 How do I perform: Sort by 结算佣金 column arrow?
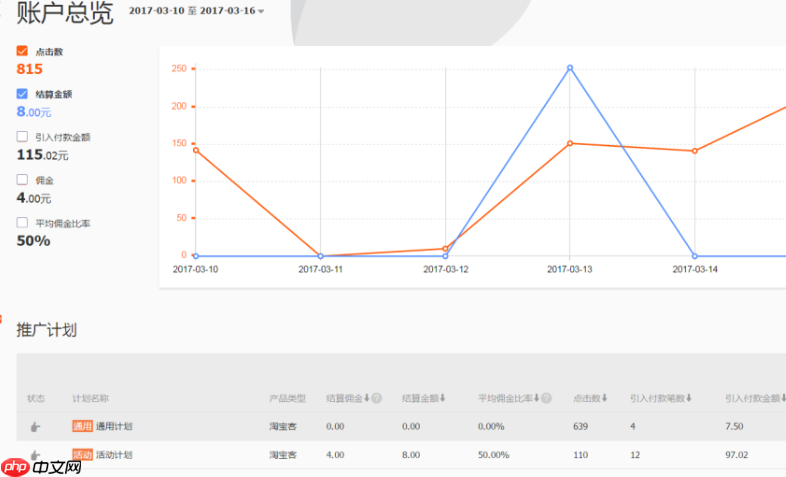point(366,398)
